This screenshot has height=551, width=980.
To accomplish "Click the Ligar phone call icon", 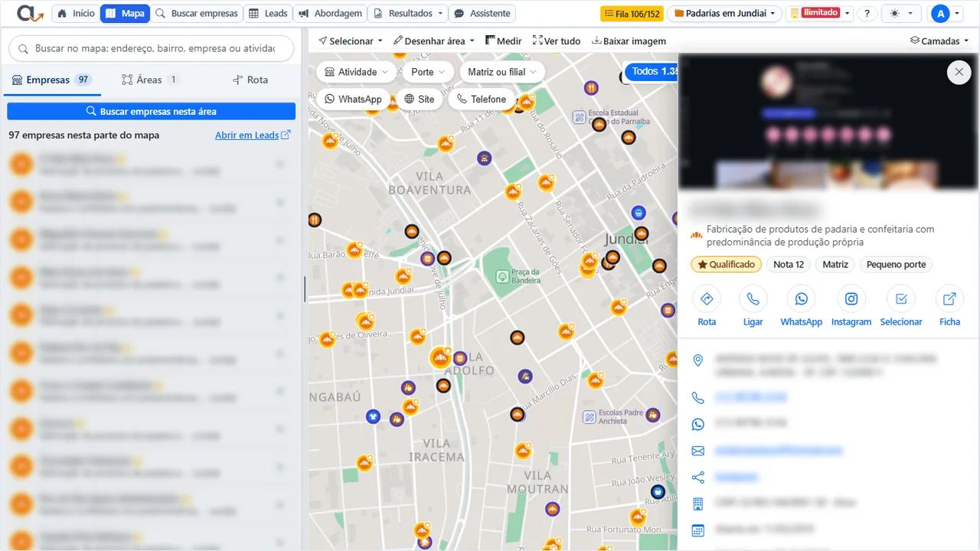I will coord(753,299).
